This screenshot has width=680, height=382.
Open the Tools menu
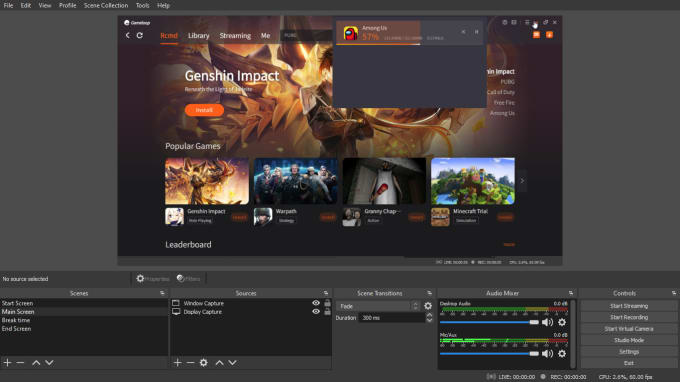142,5
